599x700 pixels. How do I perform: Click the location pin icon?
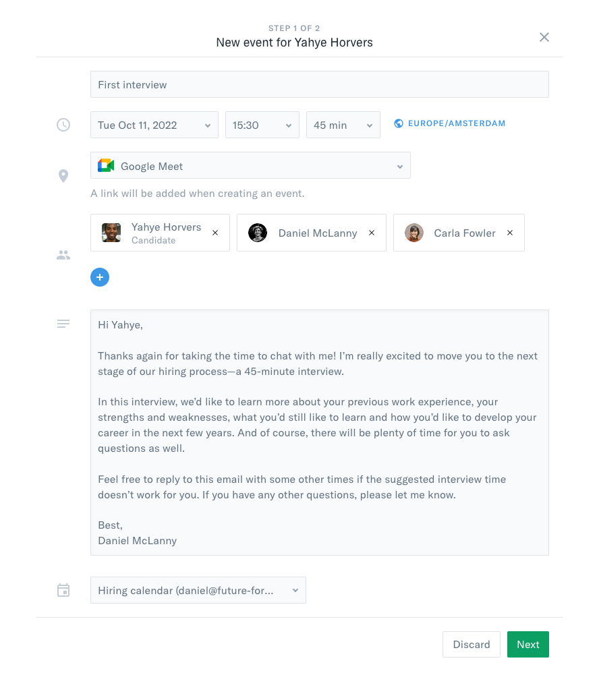63,176
